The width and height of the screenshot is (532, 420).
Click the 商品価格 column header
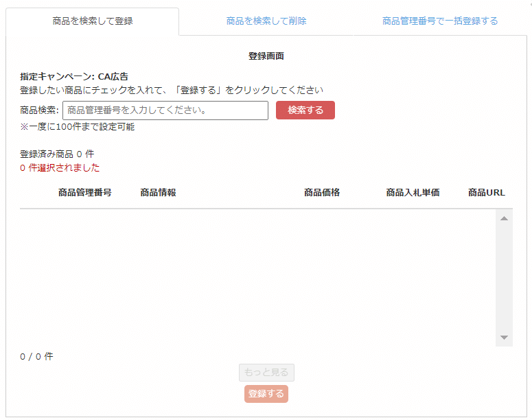tap(322, 193)
